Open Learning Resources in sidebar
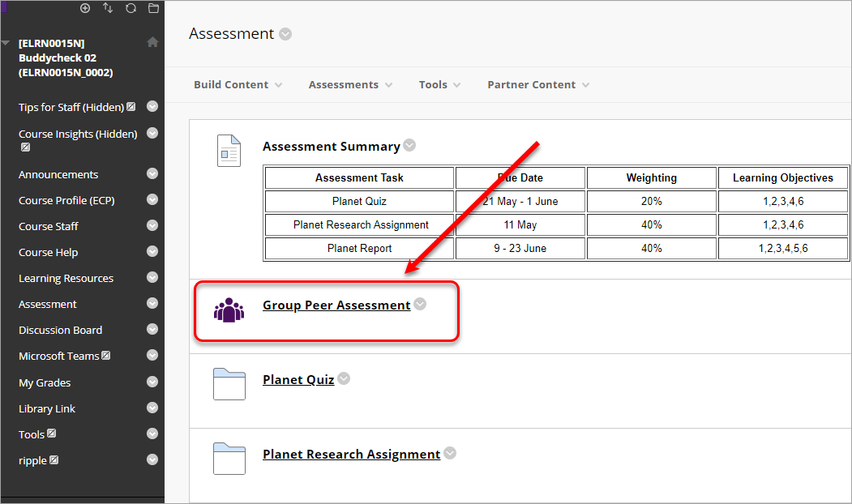Screen dimensions: 852x504 (66, 278)
